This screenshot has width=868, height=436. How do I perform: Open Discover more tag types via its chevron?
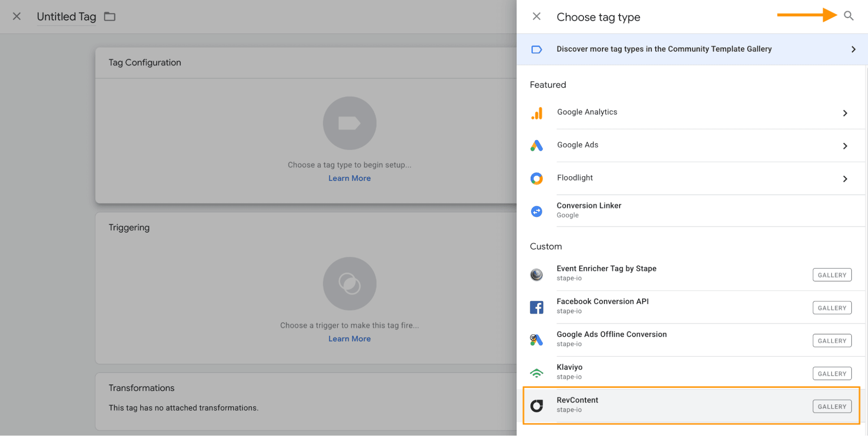pos(853,49)
